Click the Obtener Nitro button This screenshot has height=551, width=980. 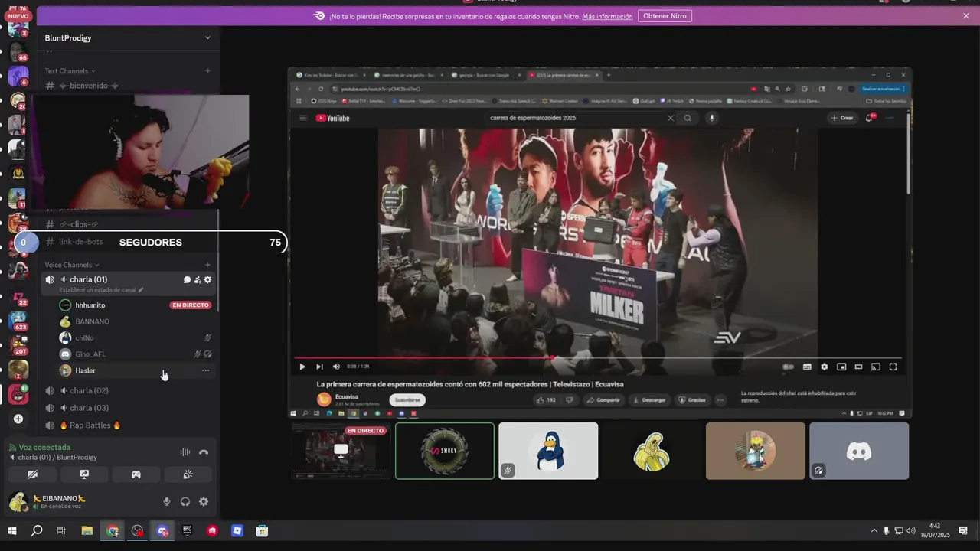pyautogui.click(x=665, y=16)
